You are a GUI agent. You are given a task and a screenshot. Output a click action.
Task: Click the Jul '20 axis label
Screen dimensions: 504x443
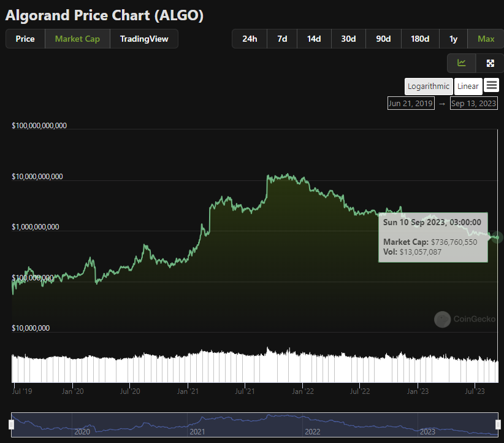pyautogui.click(x=130, y=391)
